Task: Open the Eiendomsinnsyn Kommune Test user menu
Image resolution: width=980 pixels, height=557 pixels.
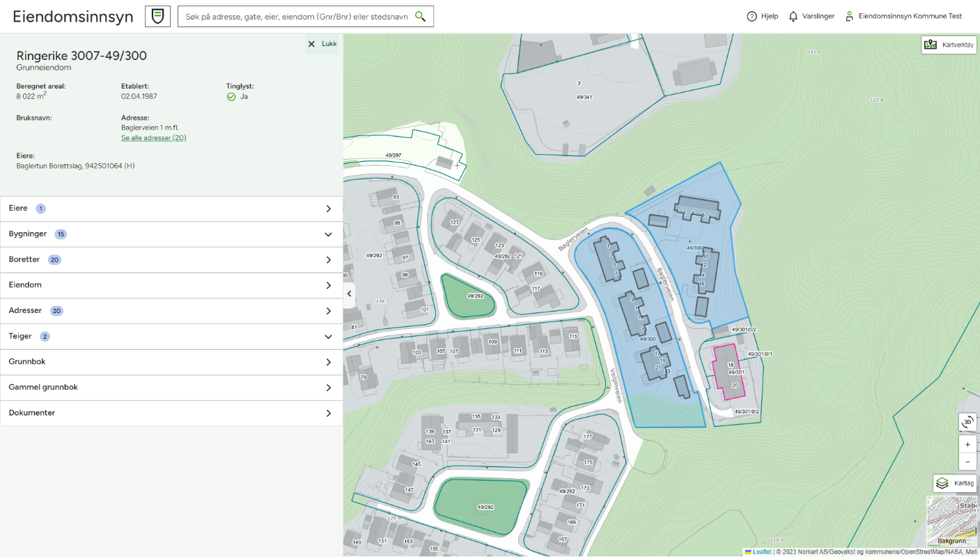Action: [x=903, y=16]
